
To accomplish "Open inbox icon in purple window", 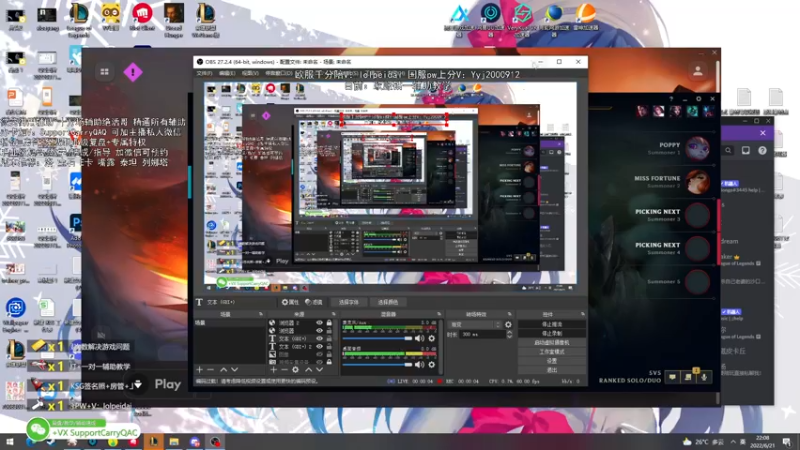I will point(745,151).
